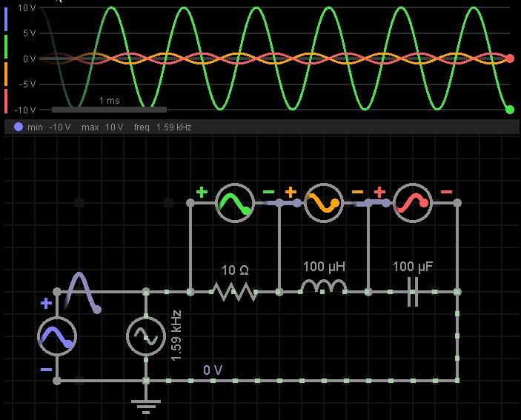Select the orange voltmeter across the inductor
This screenshot has height=420, width=521.
tap(324, 202)
